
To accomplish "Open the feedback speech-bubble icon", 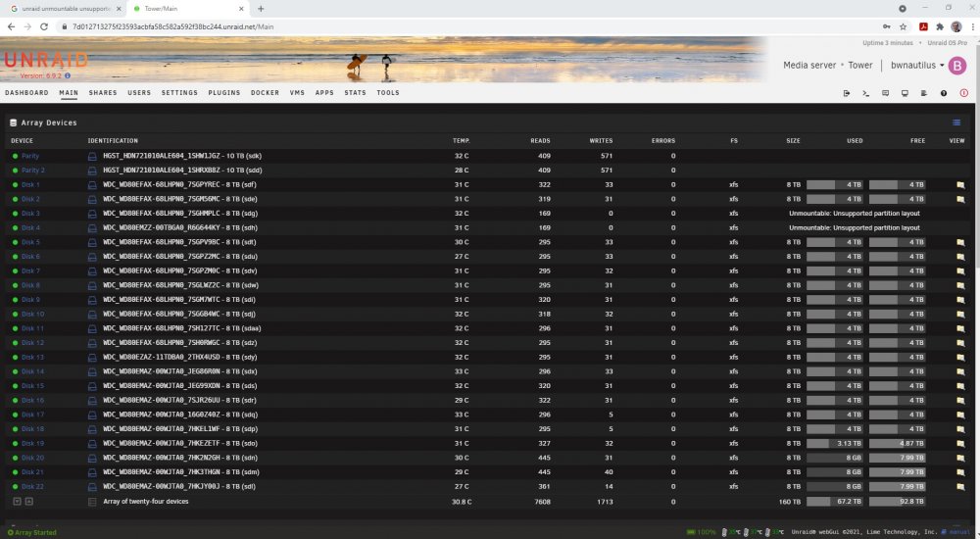I will click(885, 93).
